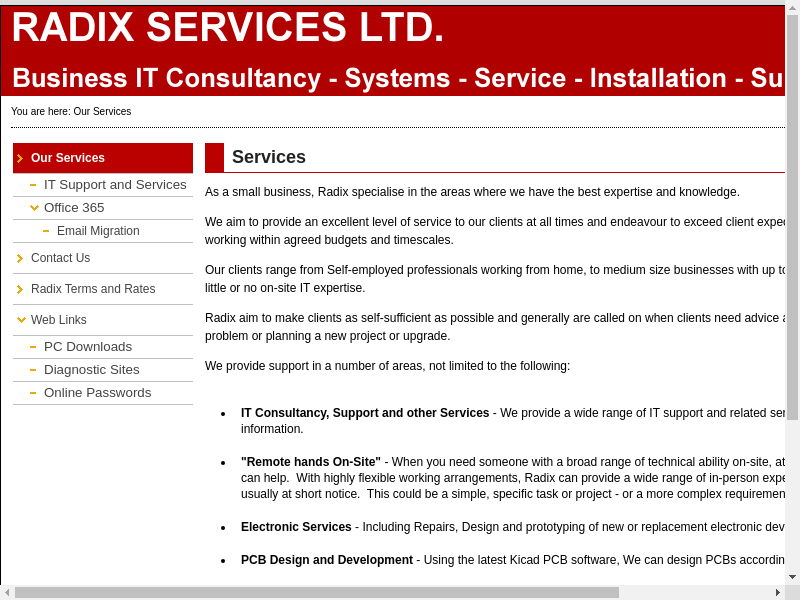
Task: Click the horizontal scrollbar left arrow
Action: pos(7,592)
